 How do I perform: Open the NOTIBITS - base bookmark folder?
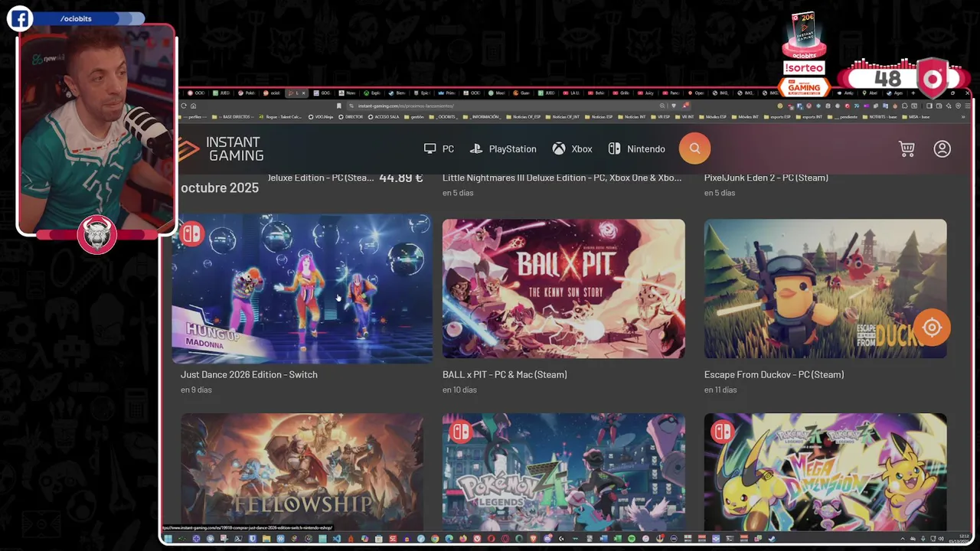tap(880, 117)
